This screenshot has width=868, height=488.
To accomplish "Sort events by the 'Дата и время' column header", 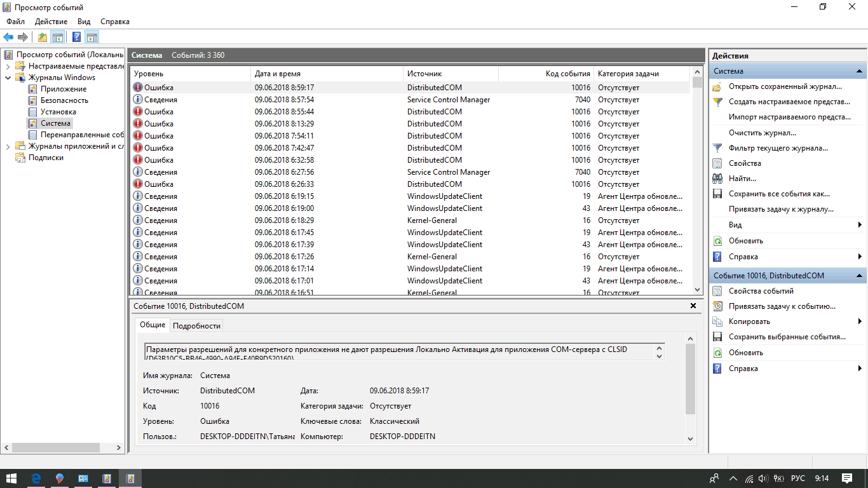I will pyautogui.click(x=278, y=74).
